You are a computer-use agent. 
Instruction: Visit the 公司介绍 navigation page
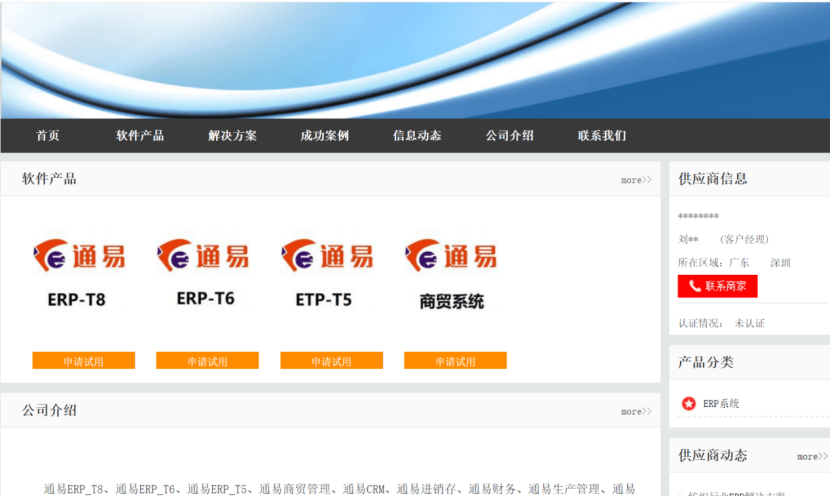510,136
